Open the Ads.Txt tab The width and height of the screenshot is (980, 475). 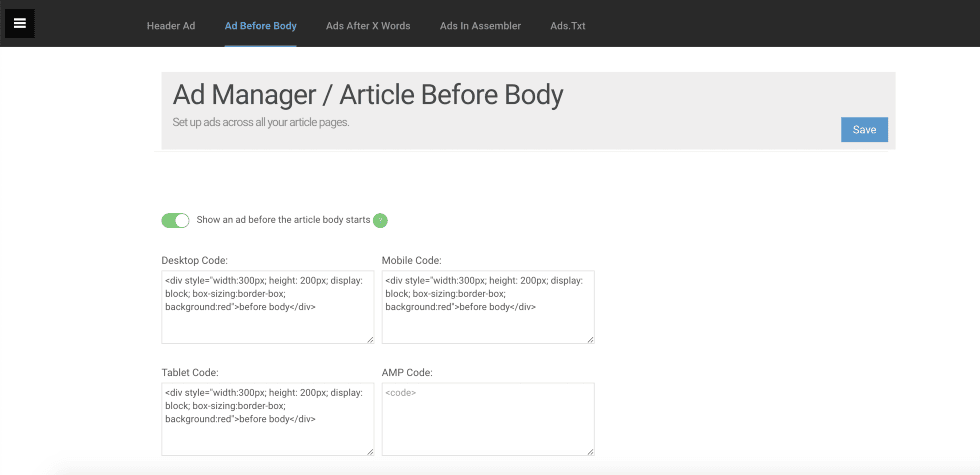[568, 26]
